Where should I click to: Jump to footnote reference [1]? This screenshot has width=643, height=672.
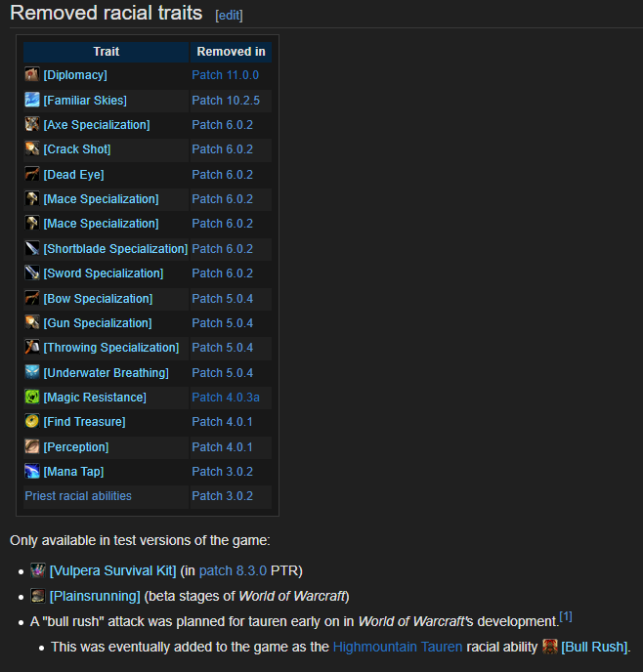(x=566, y=616)
